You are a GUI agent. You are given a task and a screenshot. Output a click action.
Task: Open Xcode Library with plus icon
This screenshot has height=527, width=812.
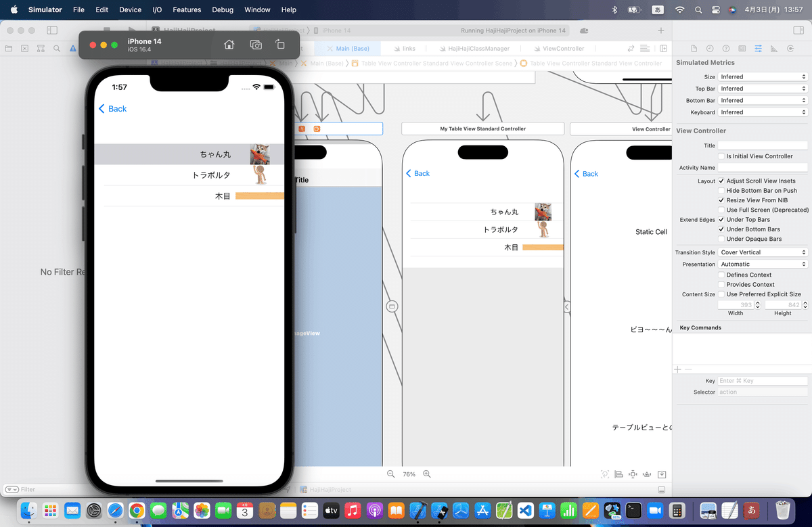click(x=661, y=30)
